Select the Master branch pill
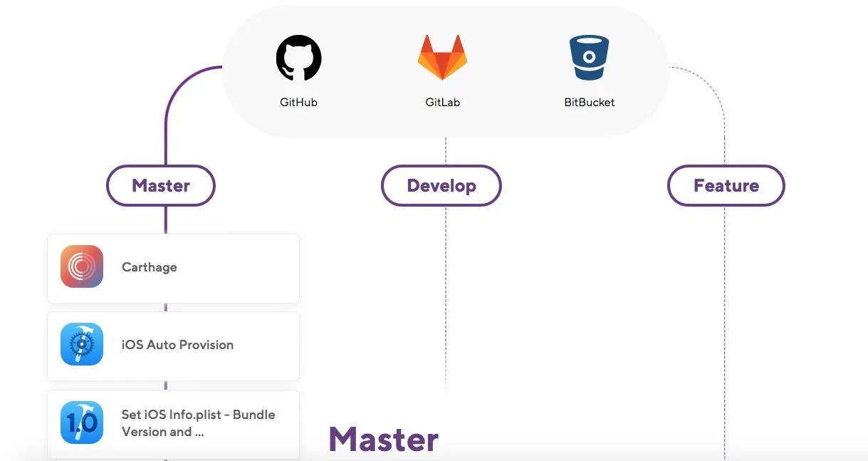 coord(161,186)
